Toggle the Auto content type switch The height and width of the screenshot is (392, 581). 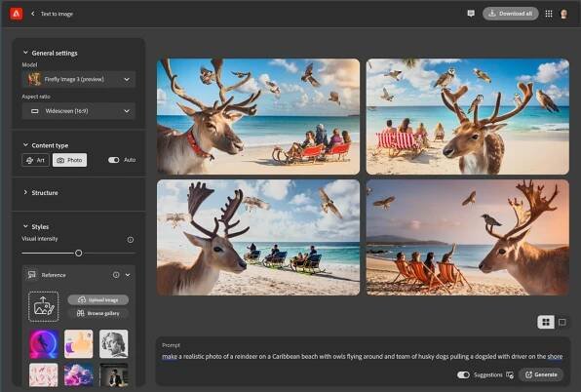tap(113, 160)
